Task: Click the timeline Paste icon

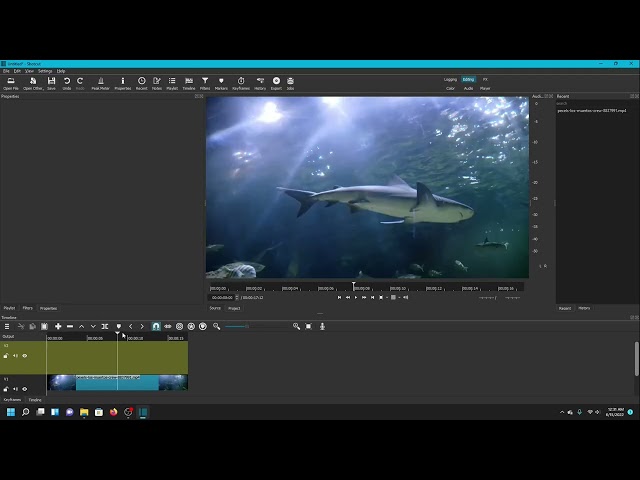Action: click(44, 326)
